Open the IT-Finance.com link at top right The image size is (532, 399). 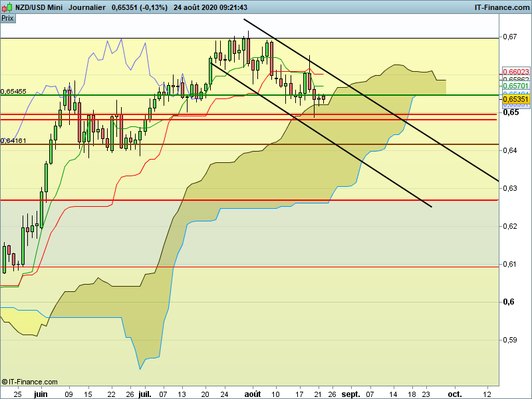(x=502, y=7)
